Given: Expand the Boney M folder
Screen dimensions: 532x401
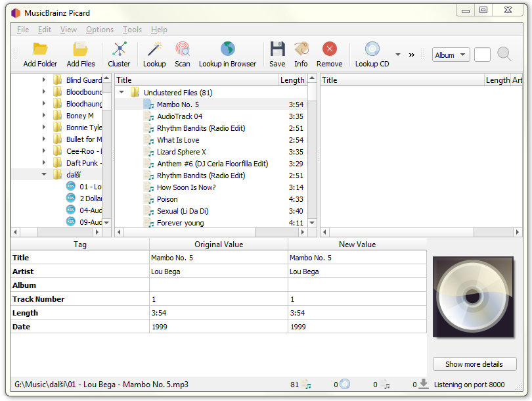Looking at the screenshot, I should coord(44,115).
